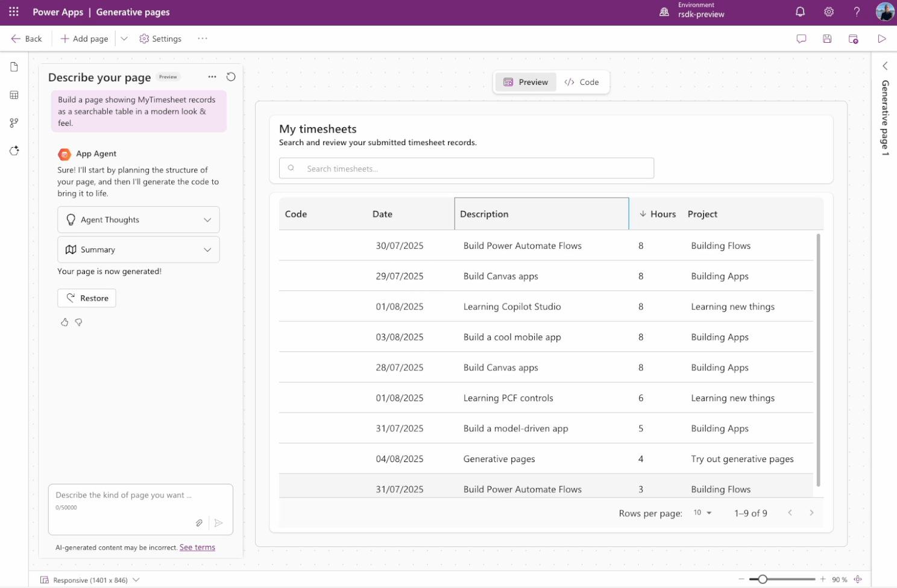The image size is (897, 588).
Task: Switch to the Preview tab
Action: (x=526, y=83)
